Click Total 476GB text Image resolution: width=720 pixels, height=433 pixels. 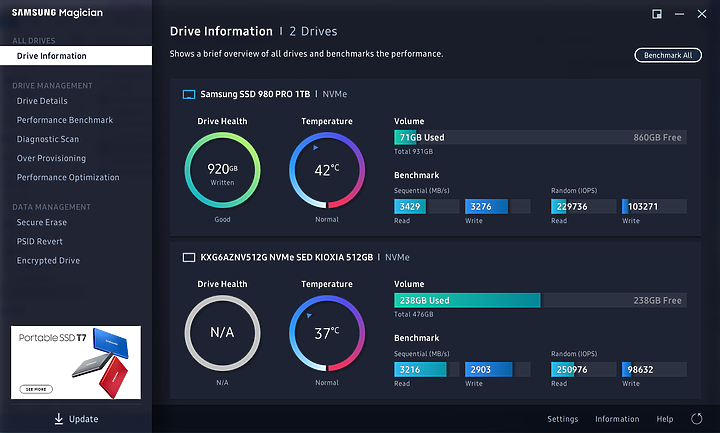click(413, 315)
